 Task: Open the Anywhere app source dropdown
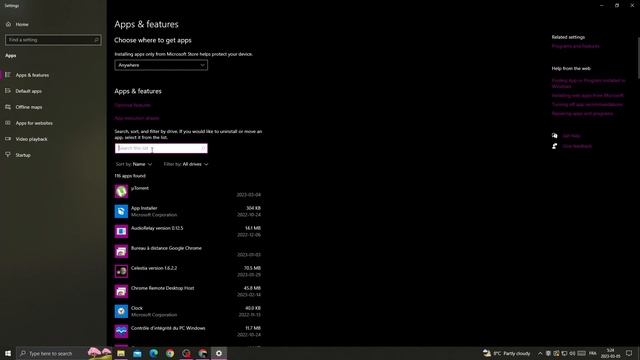[x=161, y=65]
